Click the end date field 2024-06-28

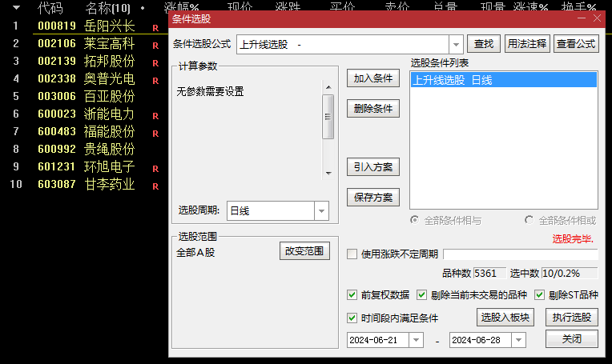point(481,340)
